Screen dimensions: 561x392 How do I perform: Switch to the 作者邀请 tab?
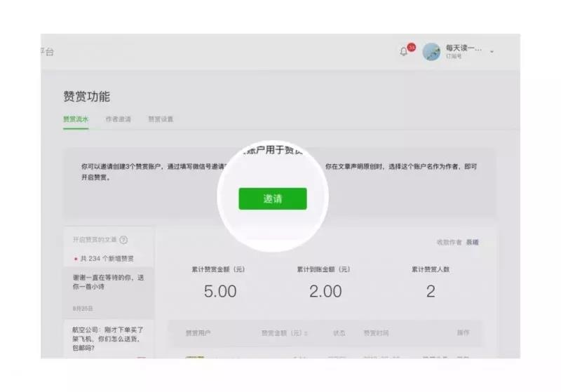(x=119, y=119)
